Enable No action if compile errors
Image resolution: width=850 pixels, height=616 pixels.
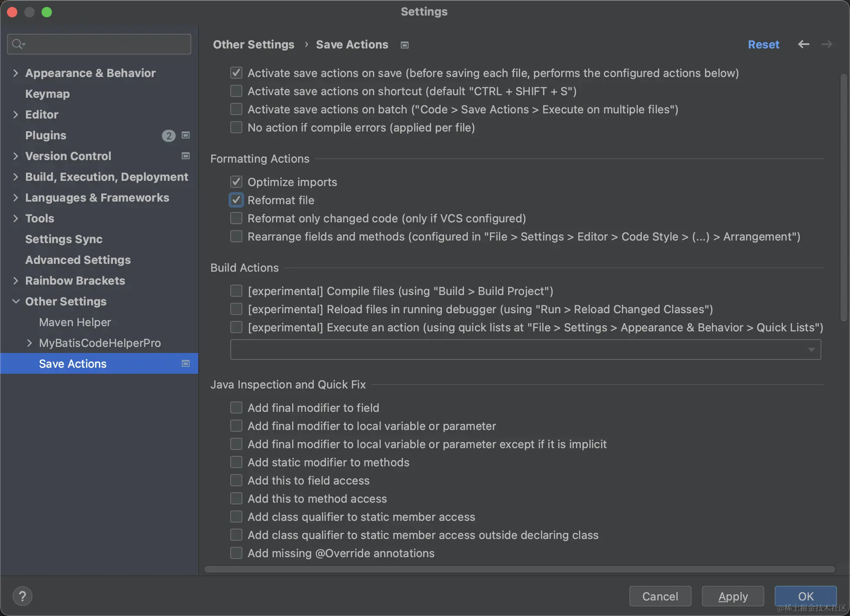(236, 128)
